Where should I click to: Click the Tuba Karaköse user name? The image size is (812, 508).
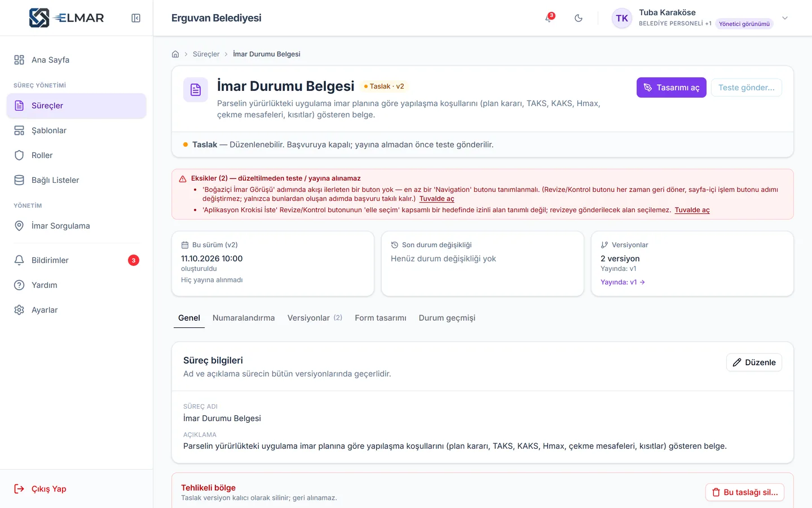coord(667,12)
